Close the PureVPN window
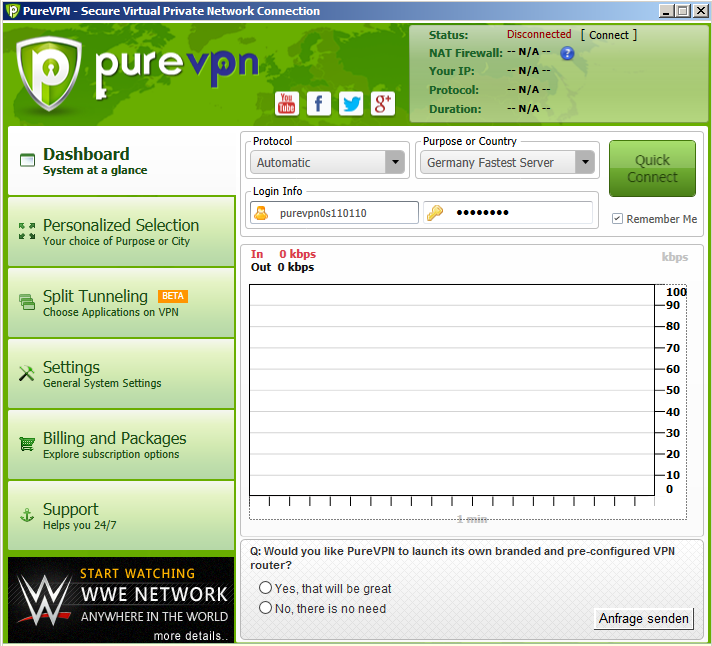Viewport: 712px width, 646px height. point(701,11)
